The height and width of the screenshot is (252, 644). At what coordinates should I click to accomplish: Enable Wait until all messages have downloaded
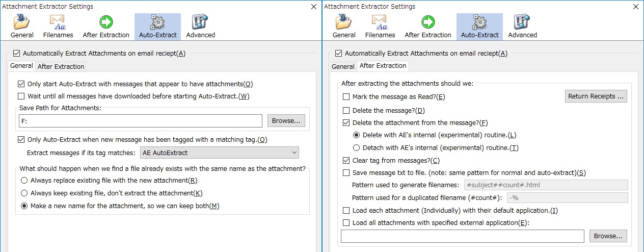coord(21,96)
